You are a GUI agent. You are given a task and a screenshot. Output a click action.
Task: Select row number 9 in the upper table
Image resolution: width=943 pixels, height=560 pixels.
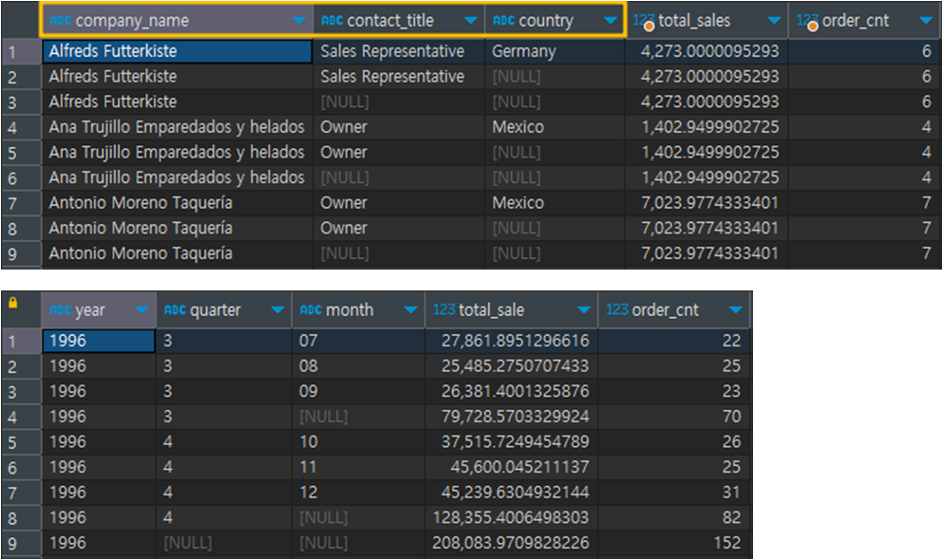[21, 253]
